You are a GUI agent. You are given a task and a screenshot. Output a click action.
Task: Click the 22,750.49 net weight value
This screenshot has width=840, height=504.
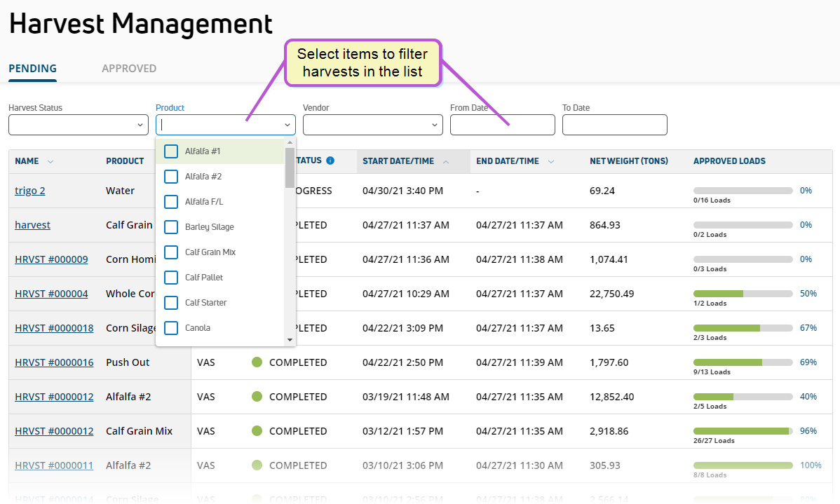point(612,294)
